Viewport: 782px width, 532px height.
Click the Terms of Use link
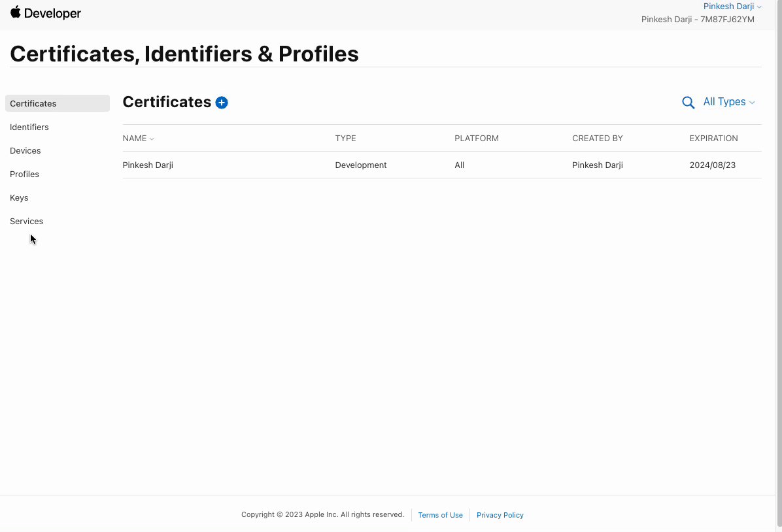(x=440, y=515)
